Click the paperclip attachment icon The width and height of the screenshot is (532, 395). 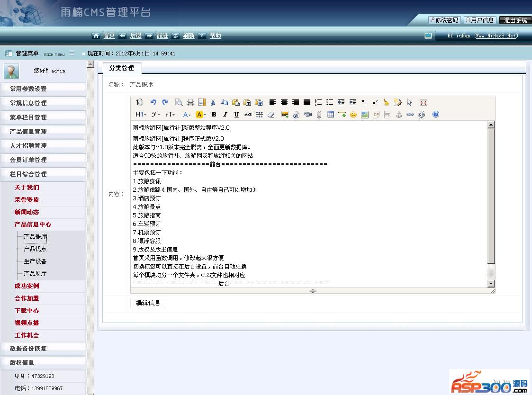tap(319, 114)
